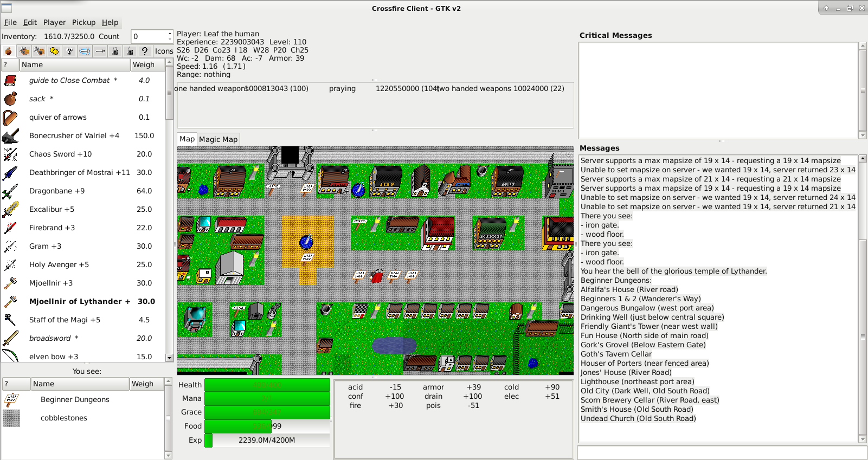Select the Gram +3 inventory row
The width and height of the screenshot is (868, 460).
coord(83,246)
